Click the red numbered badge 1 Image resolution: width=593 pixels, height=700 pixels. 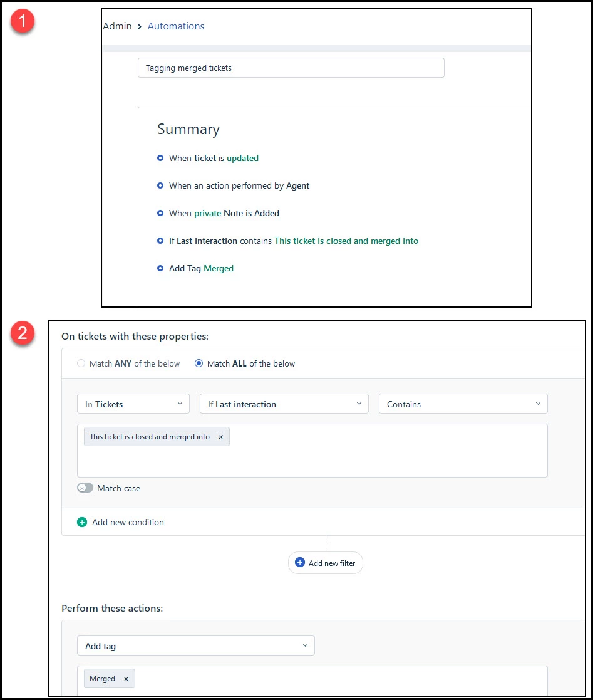[23, 21]
